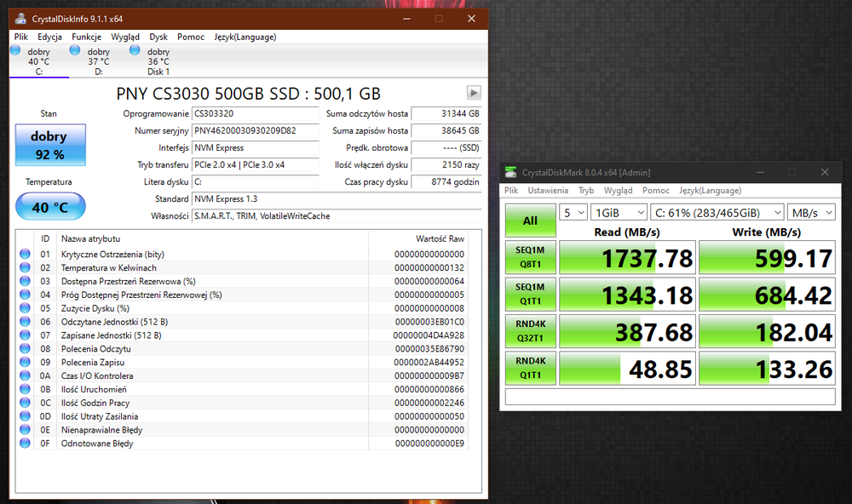The height and width of the screenshot is (504, 852).
Task: Open Pomoc menu in CrystalDiskMark
Action: (x=656, y=190)
